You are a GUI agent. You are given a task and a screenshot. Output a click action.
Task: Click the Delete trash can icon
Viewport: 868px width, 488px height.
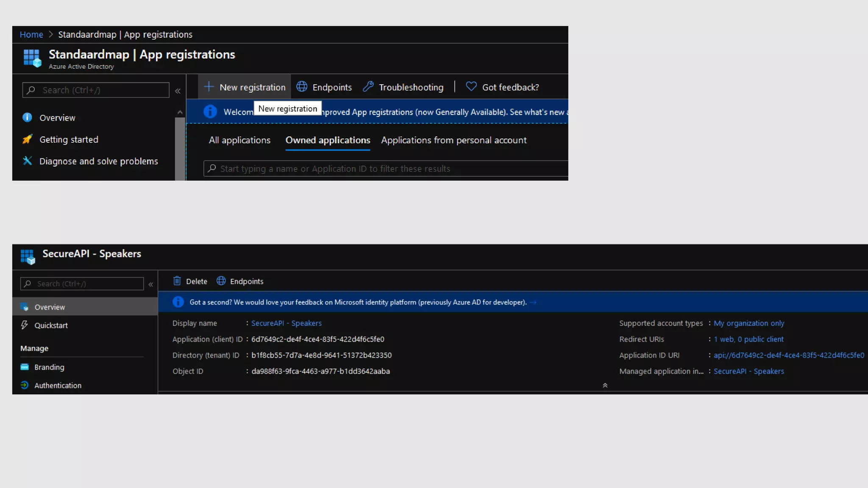[x=177, y=281]
